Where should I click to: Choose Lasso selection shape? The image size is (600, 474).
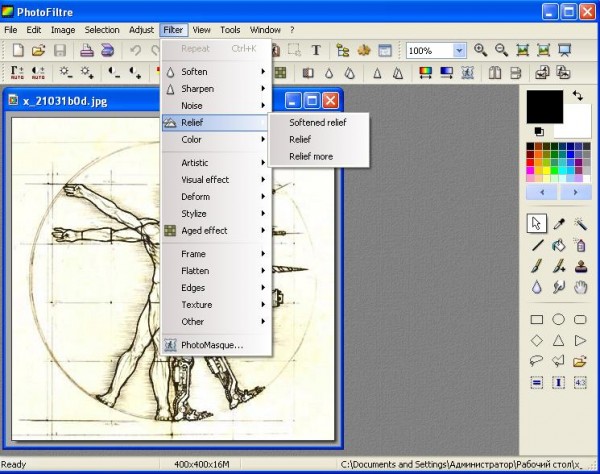tap(537, 361)
